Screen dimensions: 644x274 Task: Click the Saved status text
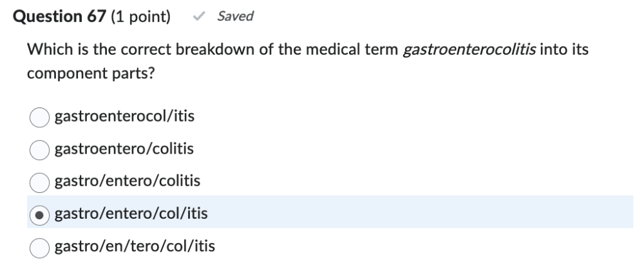(x=235, y=17)
